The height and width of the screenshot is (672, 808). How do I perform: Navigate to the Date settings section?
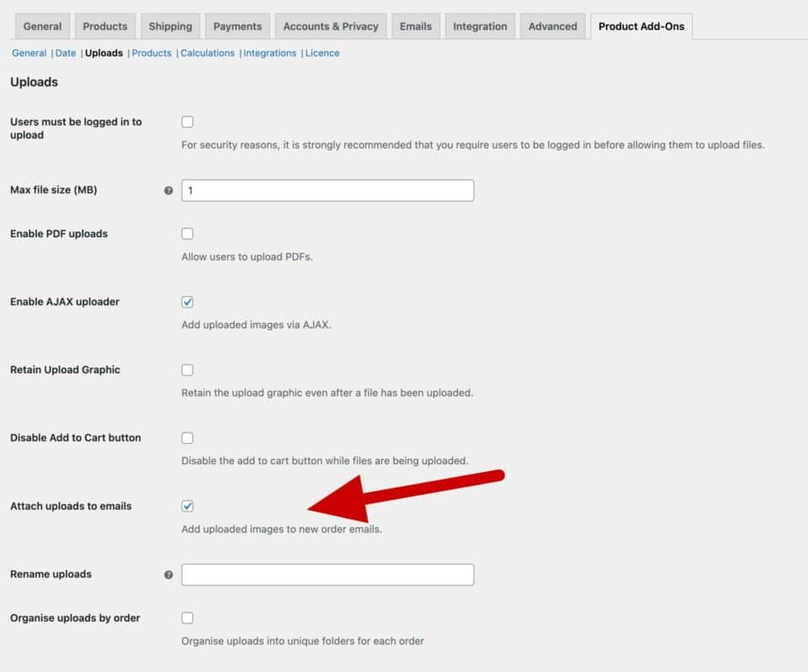[66, 53]
